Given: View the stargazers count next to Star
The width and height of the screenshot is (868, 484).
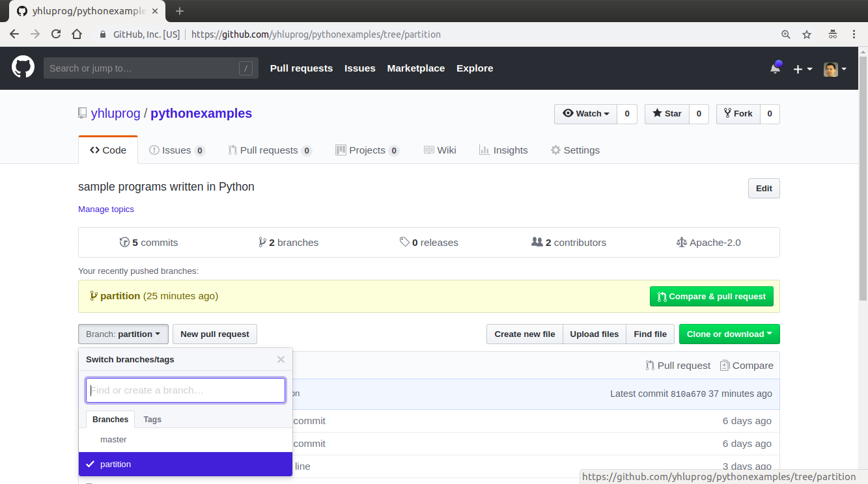Looking at the screenshot, I should coord(699,114).
